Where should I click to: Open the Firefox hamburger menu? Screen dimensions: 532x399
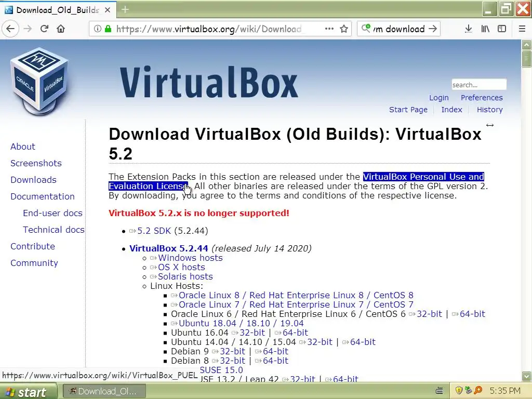522,29
